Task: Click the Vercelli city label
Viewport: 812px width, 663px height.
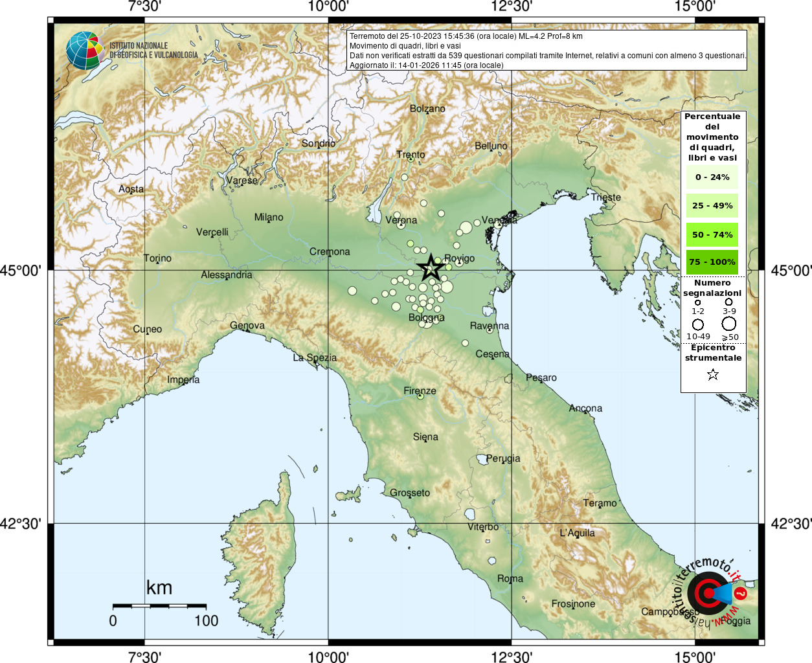Action: (x=212, y=232)
